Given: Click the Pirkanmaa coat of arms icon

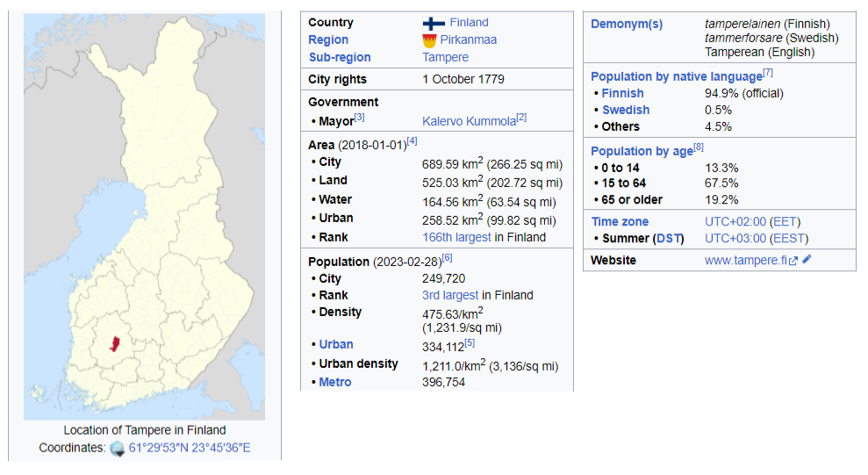Looking at the screenshot, I should coord(428,40).
